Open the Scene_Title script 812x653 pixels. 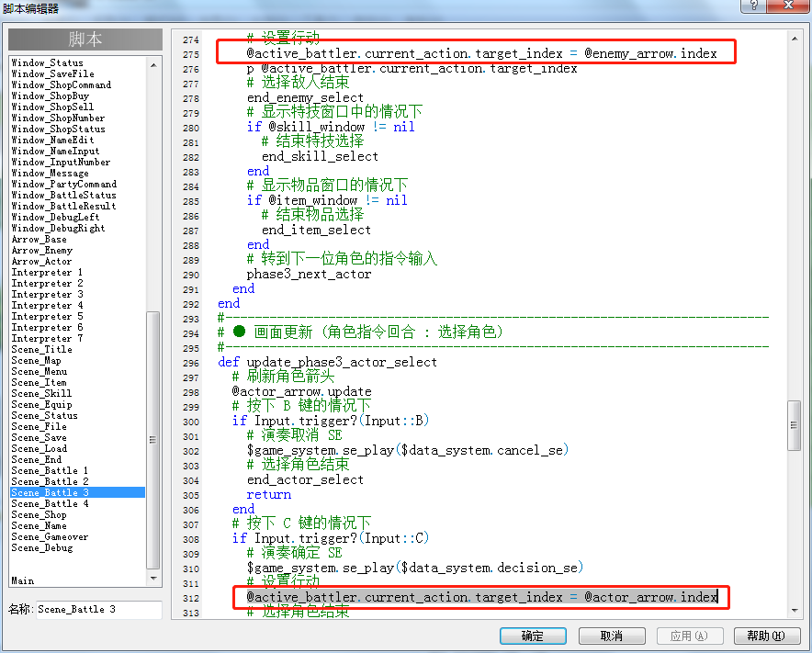[42, 349]
